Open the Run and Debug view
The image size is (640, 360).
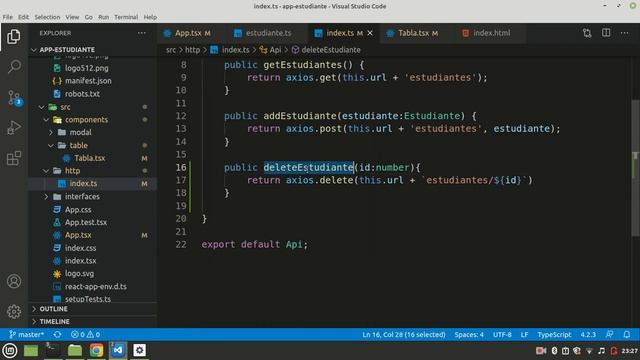14,128
